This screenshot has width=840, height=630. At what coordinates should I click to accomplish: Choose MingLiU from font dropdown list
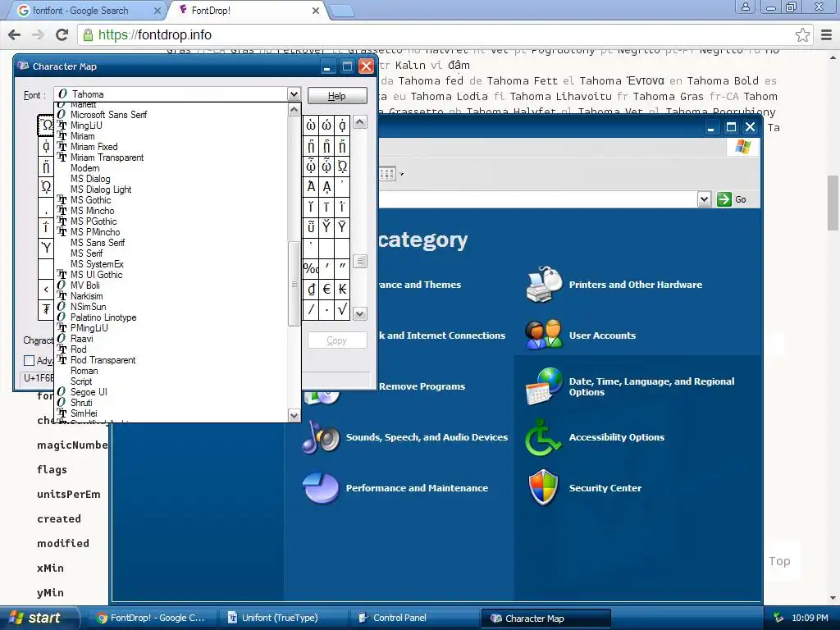85,126
